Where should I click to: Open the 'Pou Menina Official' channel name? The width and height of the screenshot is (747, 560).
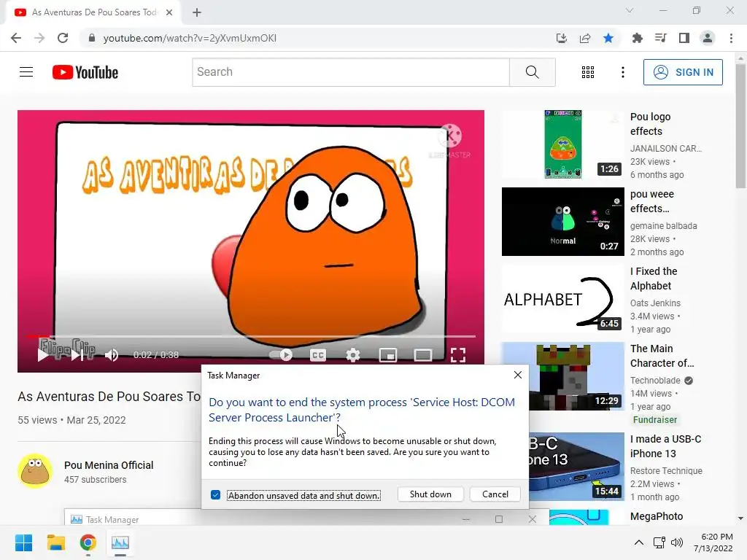coord(109,465)
